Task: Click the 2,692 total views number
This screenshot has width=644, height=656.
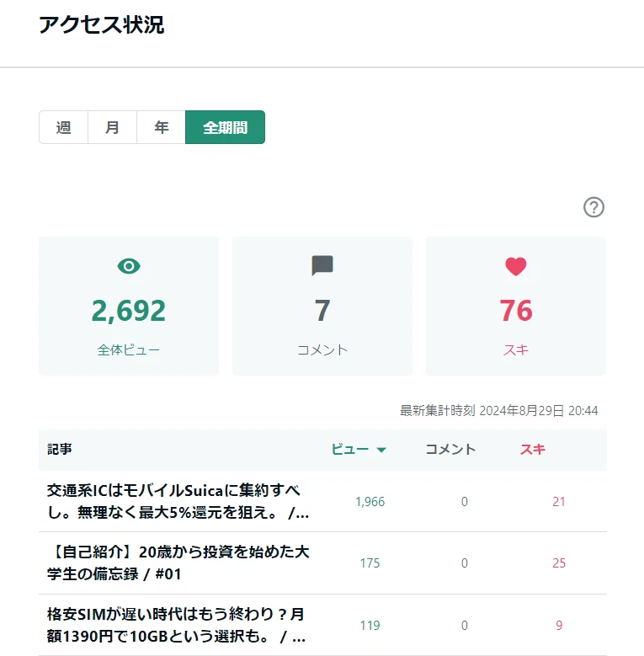Action: 129,311
